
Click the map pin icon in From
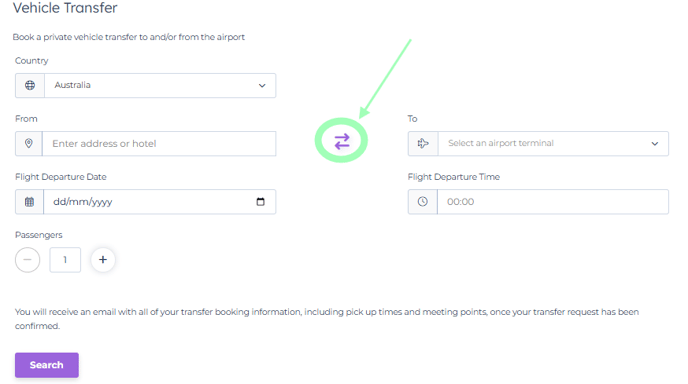pyautogui.click(x=29, y=143)
